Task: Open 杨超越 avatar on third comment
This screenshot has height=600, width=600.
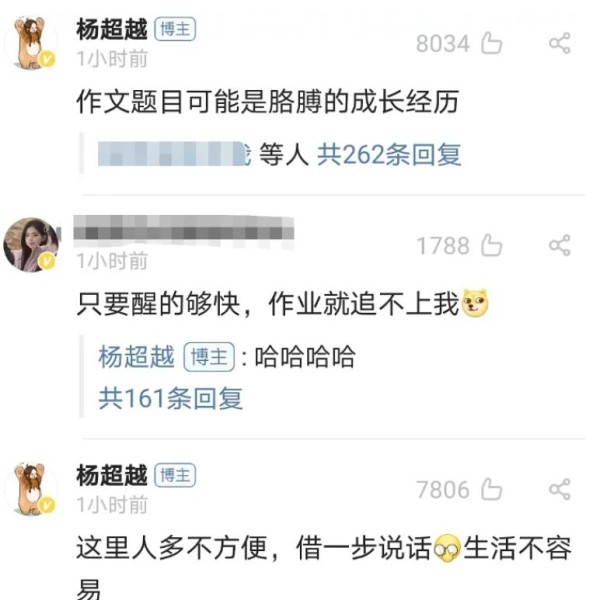Action: point(33,489)
